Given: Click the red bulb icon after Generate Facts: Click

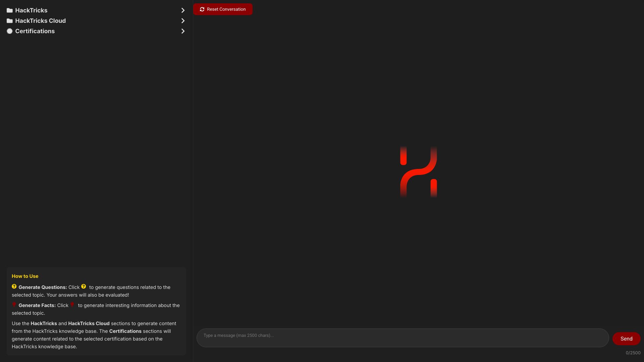Looking at the screenshot, I should [72, 305].
